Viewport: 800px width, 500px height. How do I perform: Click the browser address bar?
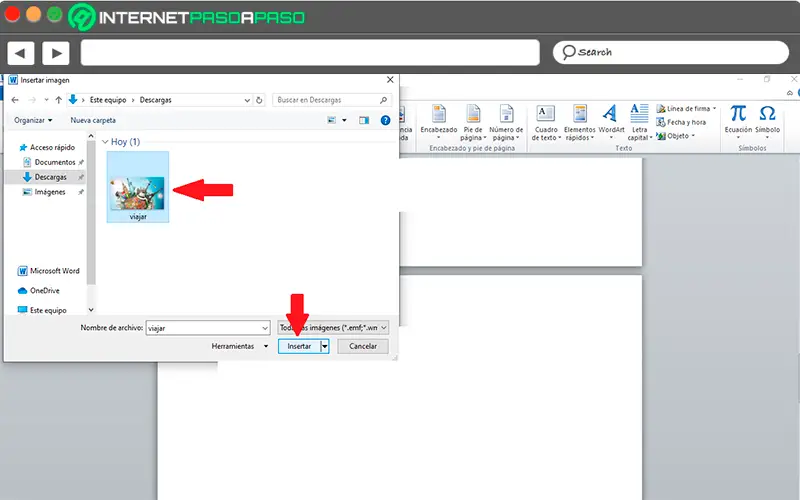coord(310,53)
